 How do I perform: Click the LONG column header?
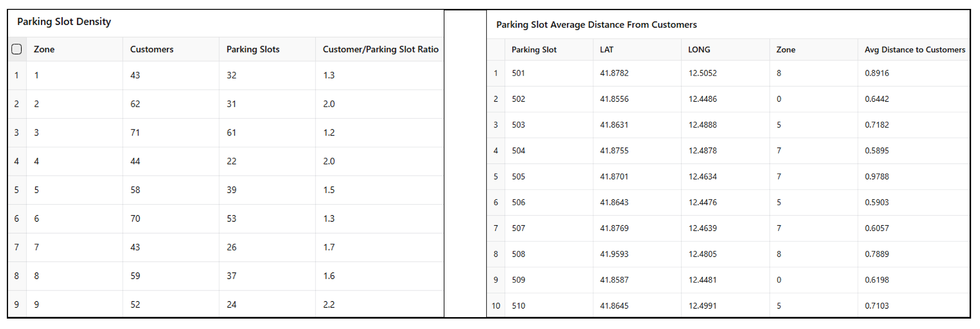coord(699,50)
